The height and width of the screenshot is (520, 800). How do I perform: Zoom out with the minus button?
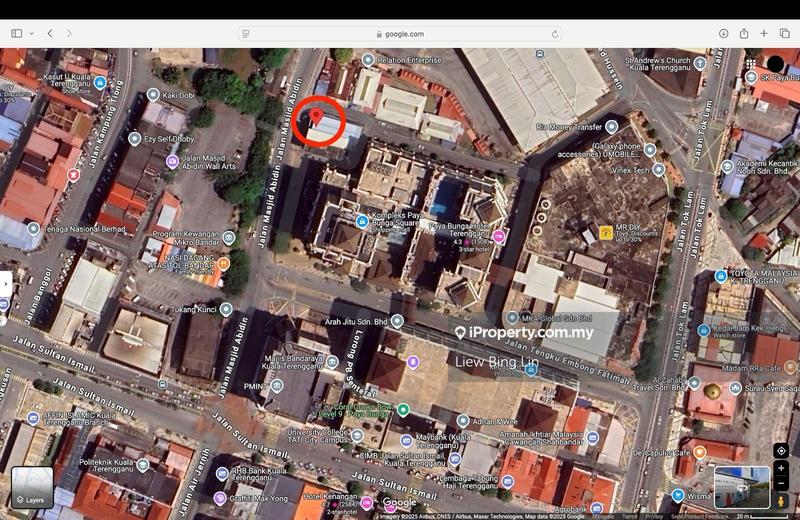click(781, 482)
